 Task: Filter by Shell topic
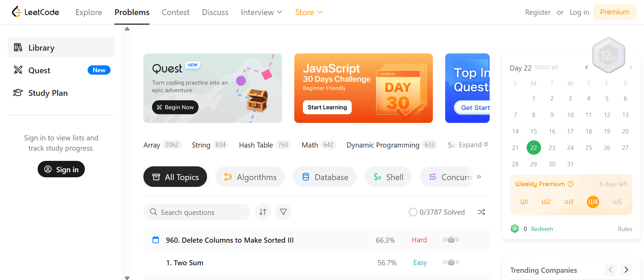[388, 177]
